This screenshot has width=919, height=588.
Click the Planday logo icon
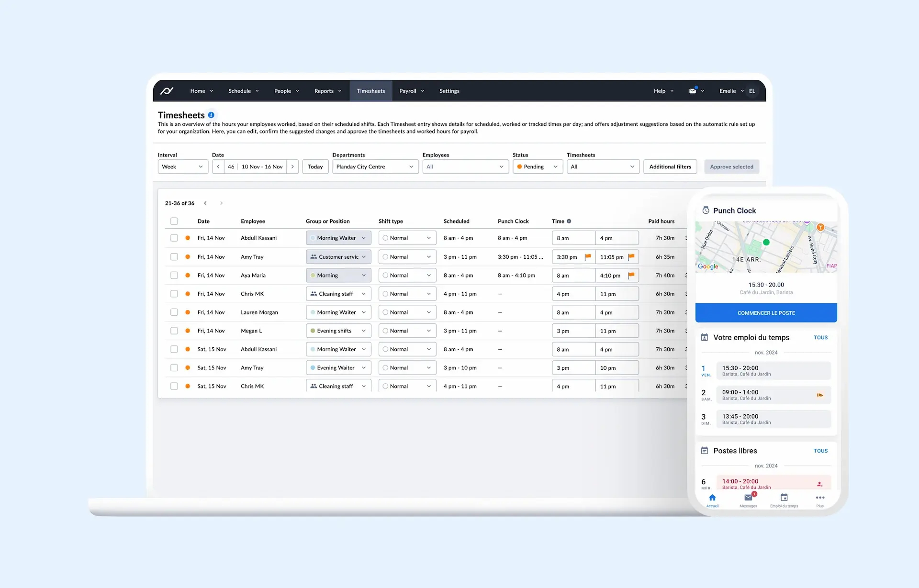click(167, 90)
